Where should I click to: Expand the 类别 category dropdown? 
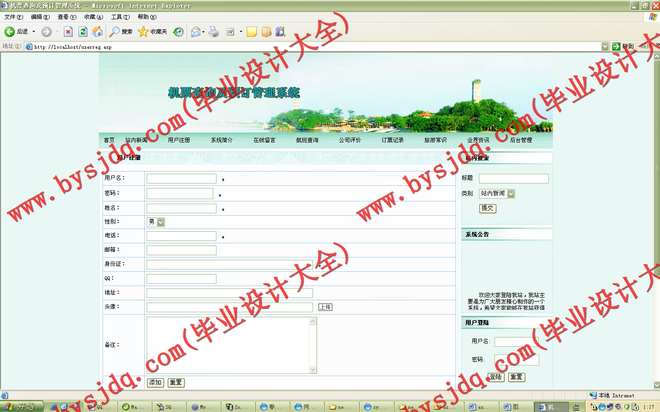[x=511, y=193]
